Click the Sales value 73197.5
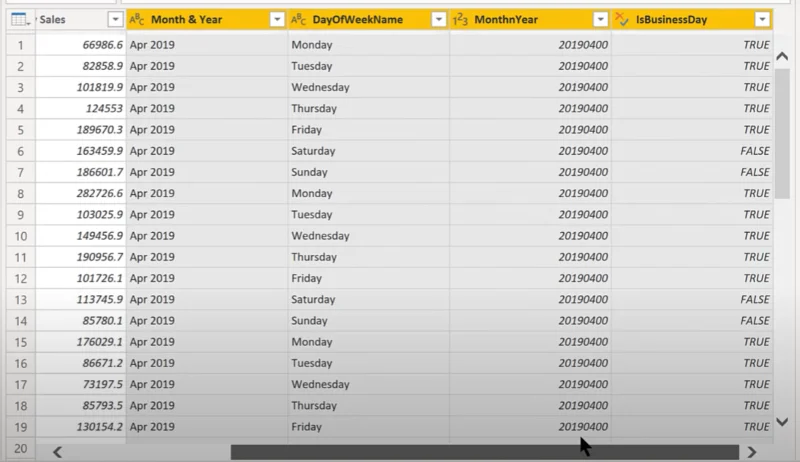Viewport: 800px width, 462px height. click(103, 384)
